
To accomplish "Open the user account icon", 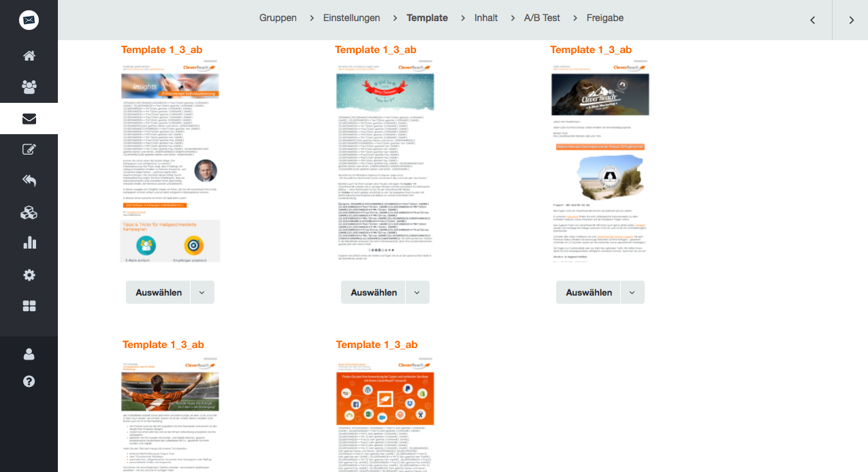I will click(x=29, y=354).
